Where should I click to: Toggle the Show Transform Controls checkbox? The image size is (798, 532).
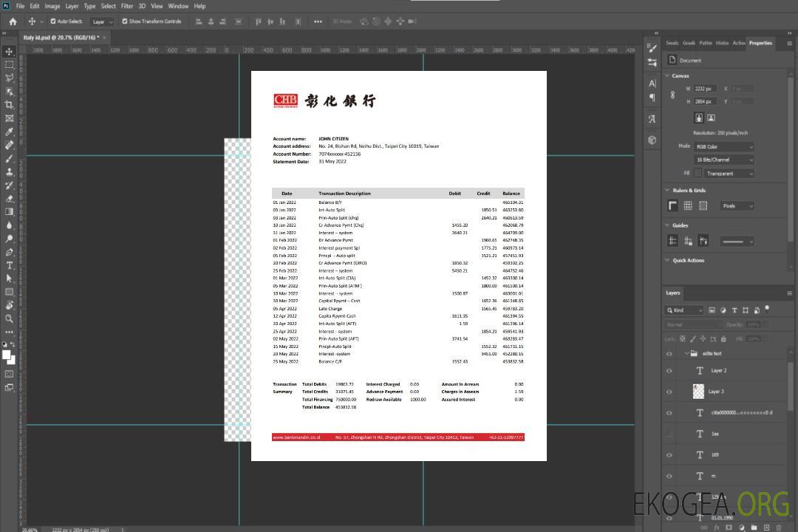coord(124,21)
